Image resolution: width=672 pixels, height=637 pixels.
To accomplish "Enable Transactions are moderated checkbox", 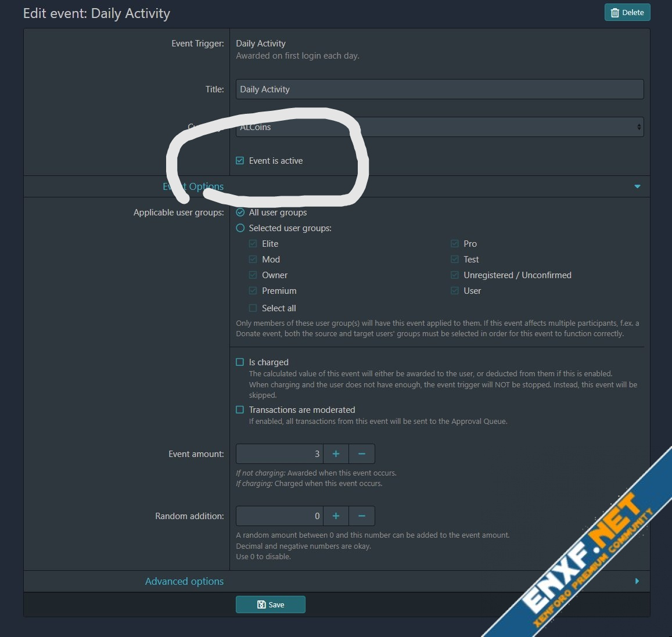I will (x=240, y=409).
